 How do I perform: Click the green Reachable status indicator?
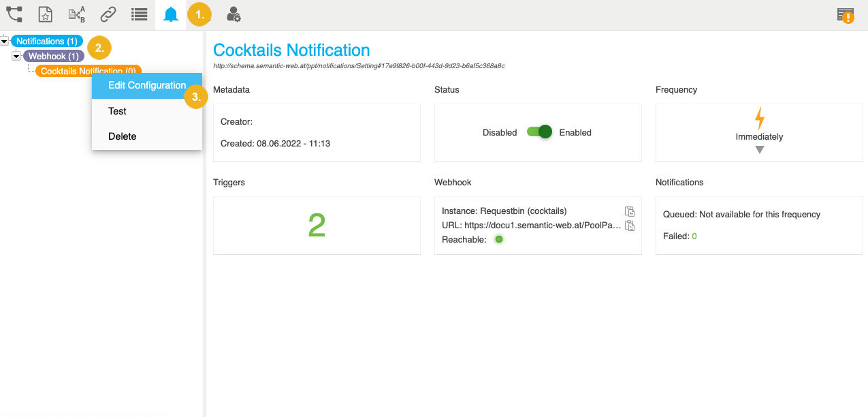498,239
